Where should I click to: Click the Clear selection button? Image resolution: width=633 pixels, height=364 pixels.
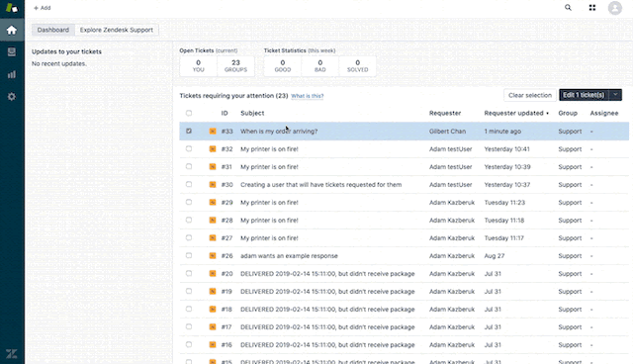(x=530, y=95)
